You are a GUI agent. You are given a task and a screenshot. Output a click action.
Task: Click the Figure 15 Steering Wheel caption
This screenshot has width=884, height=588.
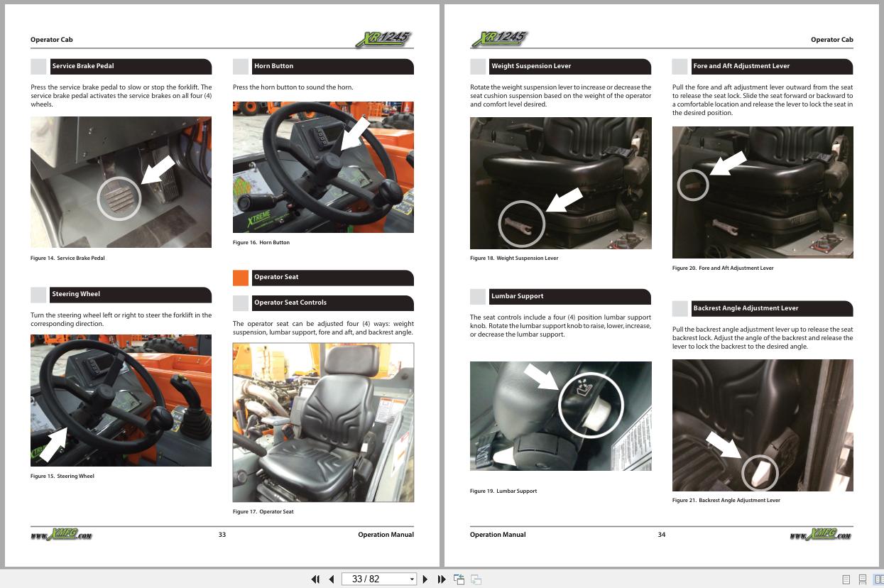[x=62, y=477]
